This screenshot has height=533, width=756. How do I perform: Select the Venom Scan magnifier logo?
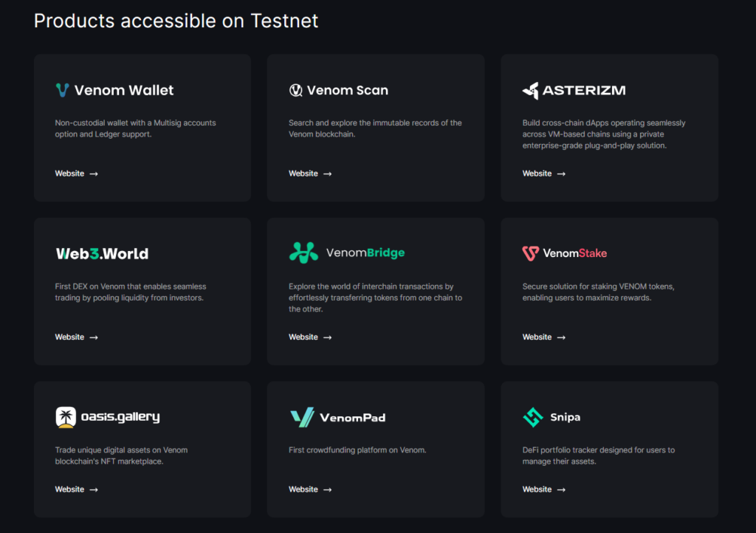(x=296, y=90)
